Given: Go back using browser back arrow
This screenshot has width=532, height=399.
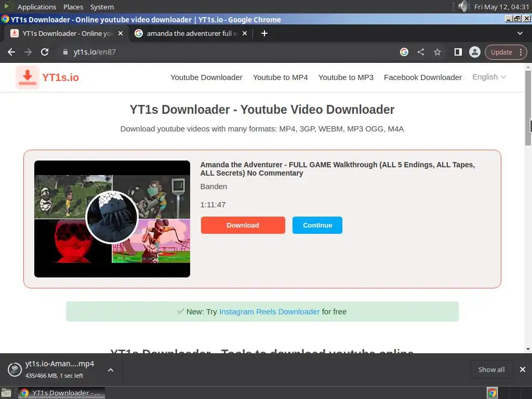Looking at the screenshot, I should click(x=11, y=52).
